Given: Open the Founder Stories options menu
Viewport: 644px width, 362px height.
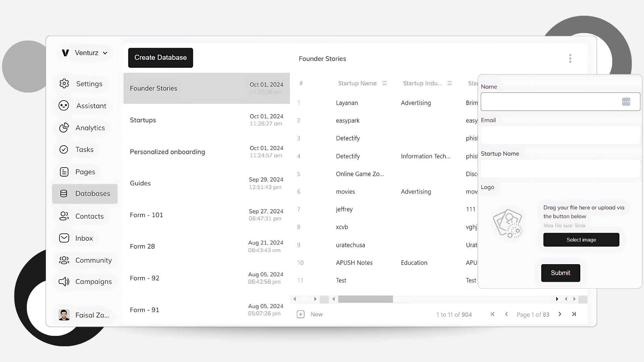Looking at the screenshot, I should tap(570, 58).
